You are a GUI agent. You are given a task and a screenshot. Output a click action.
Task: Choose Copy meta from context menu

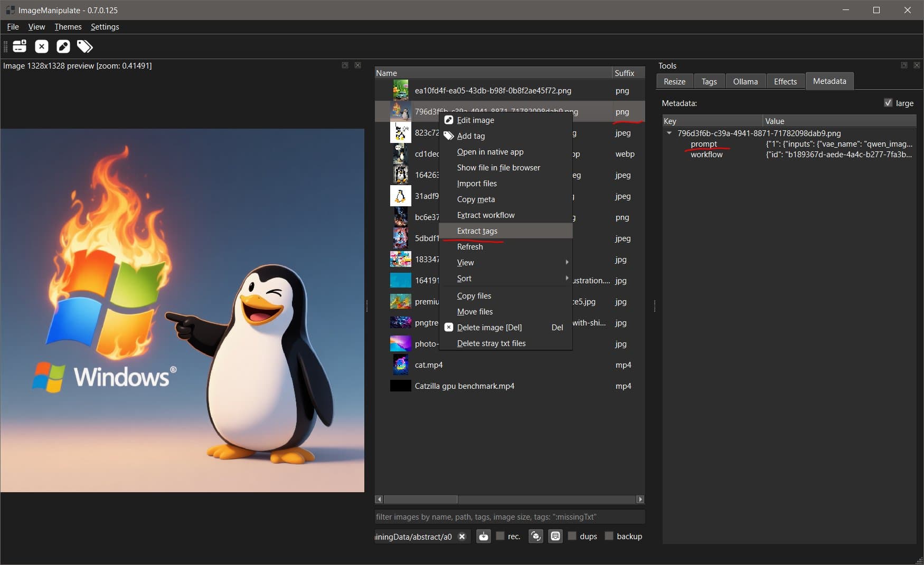[506, 199]
